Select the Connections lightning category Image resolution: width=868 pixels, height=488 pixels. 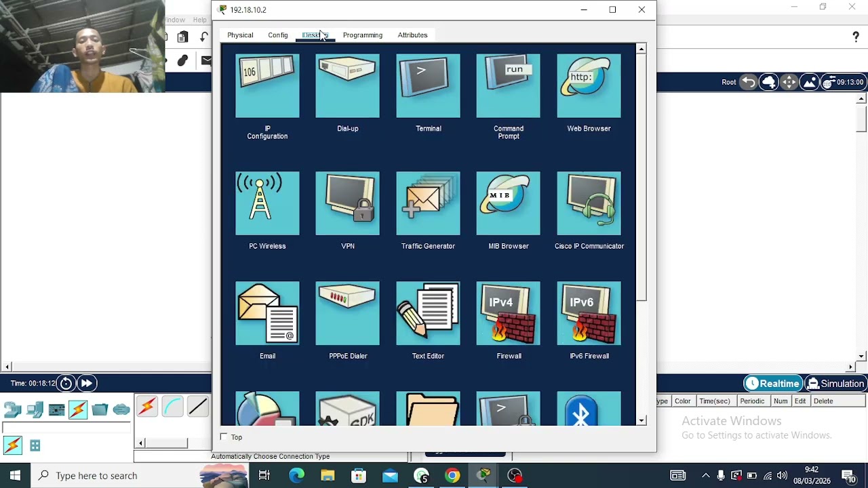pos(78,409)
